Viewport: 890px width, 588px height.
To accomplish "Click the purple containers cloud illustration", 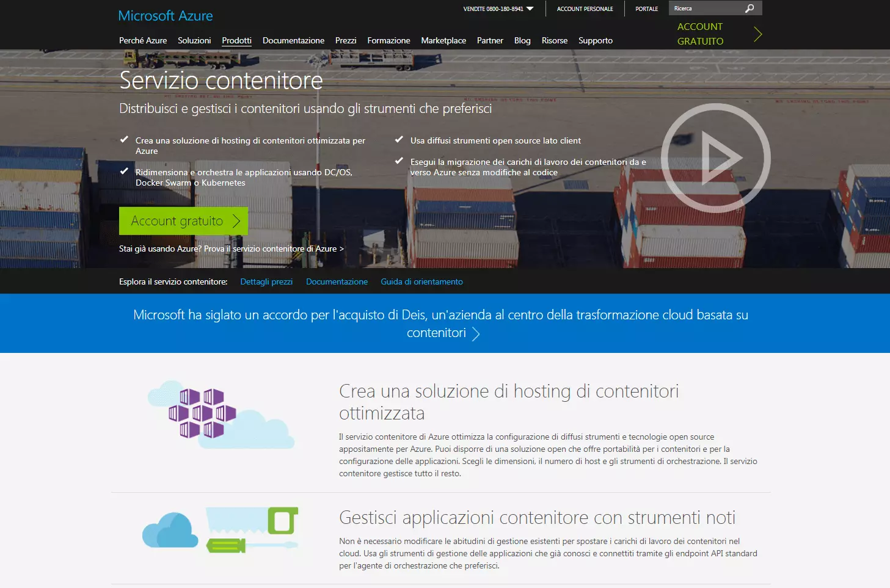I will tap(221, 413).
